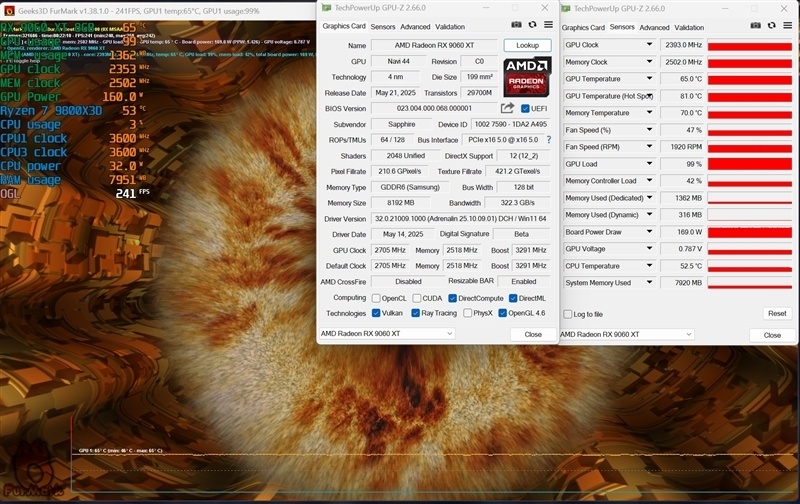
Task: Click the camera icon in Sensors window
Action: point(756,26)
